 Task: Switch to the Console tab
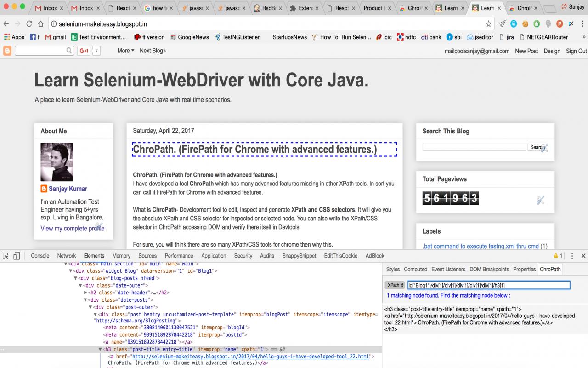coord(40,256)
